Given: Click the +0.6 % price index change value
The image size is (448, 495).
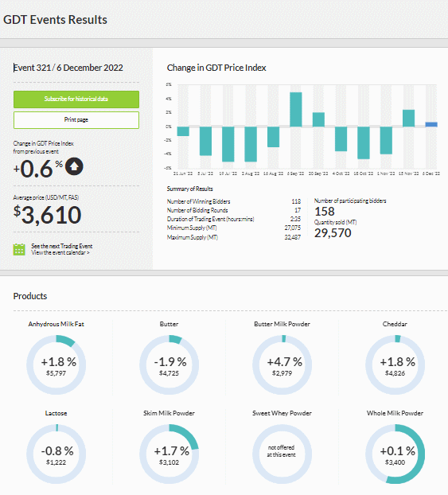Looking at the screenshot, I should [x=38, y=168].
